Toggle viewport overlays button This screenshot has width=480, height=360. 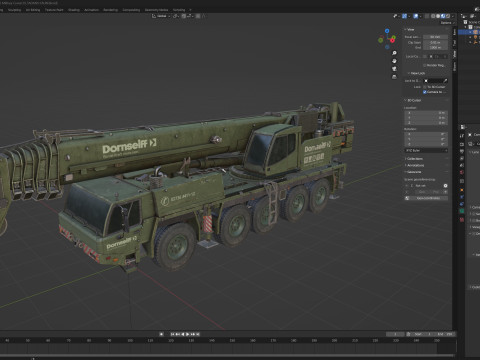416,16
